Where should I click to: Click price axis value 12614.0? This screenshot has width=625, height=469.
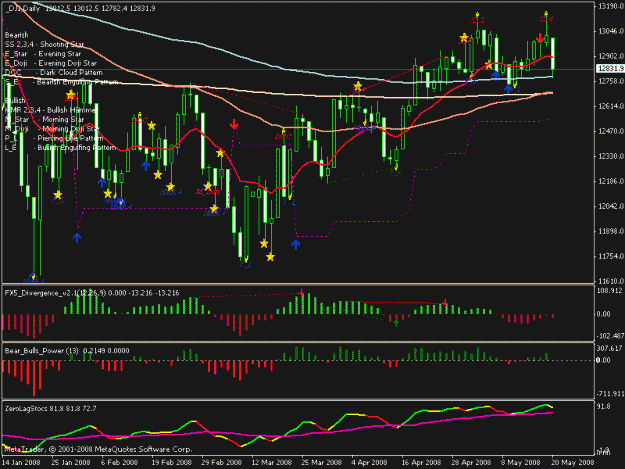coord(611,106)
